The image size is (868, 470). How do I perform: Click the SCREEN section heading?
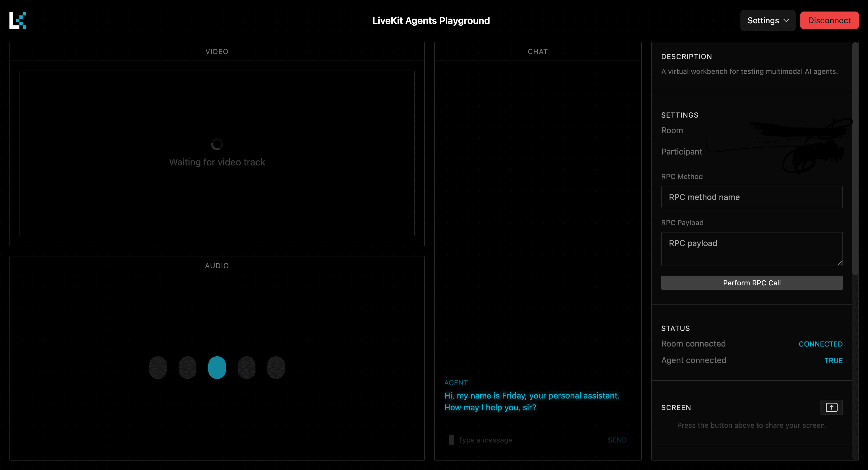click(676, 407)
